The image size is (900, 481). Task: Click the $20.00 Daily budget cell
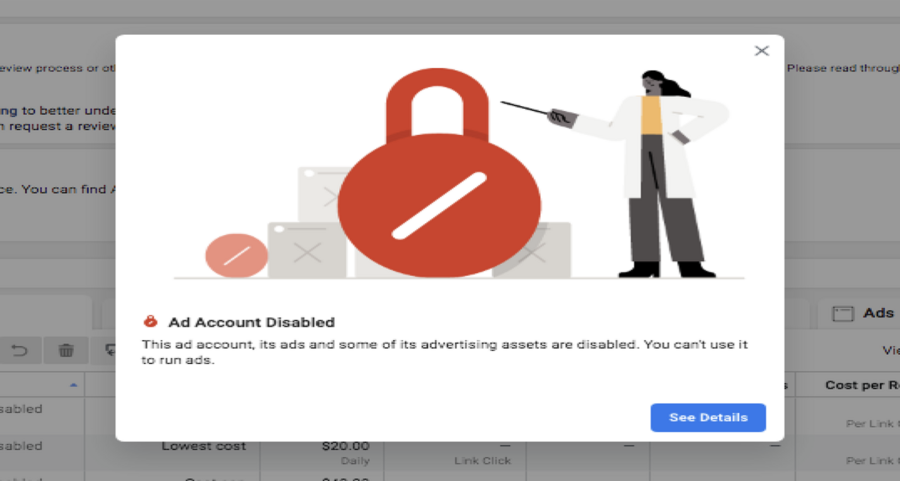coord(346,452)
